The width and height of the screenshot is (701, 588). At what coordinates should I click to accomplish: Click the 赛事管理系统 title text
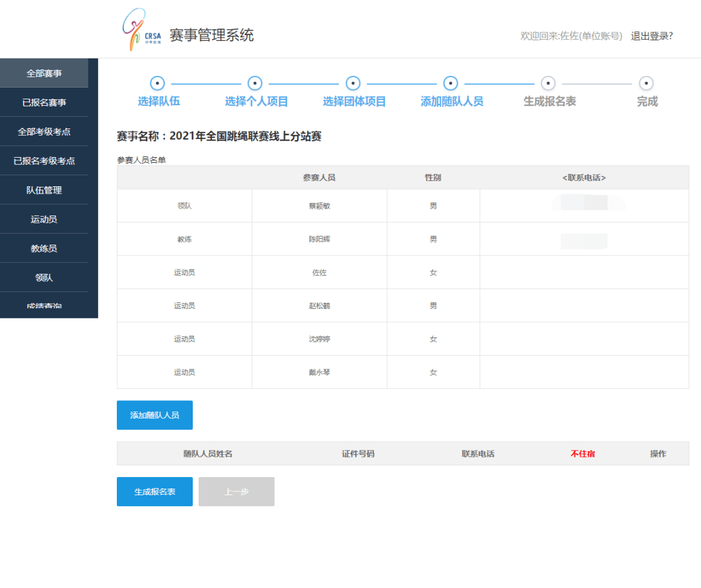[212, 35]
